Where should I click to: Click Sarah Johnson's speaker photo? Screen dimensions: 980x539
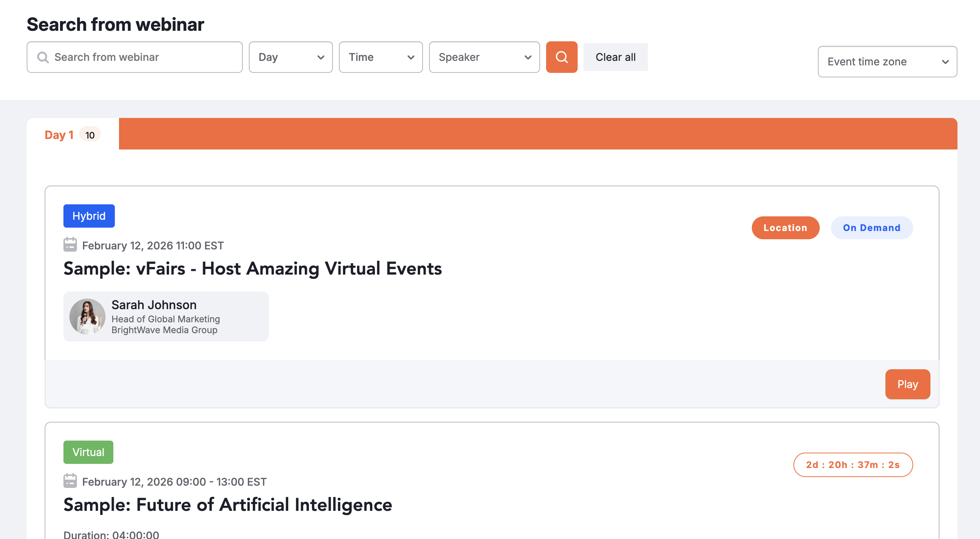(87, 316)
